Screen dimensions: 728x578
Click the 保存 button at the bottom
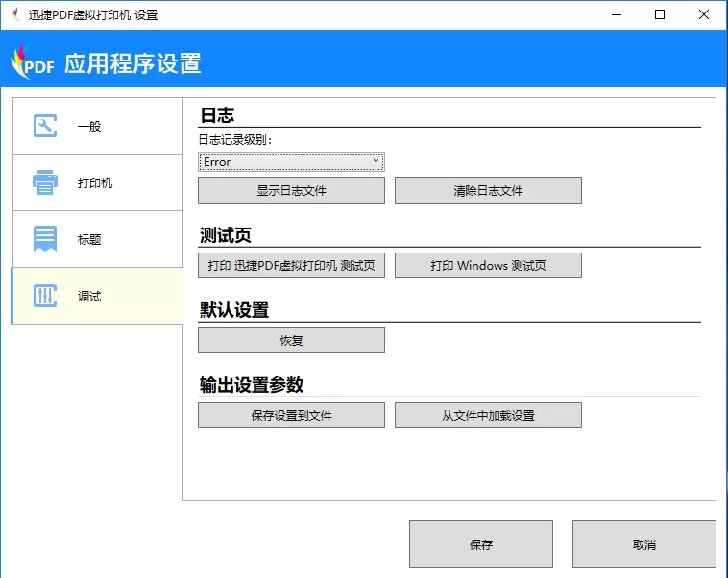481,544
